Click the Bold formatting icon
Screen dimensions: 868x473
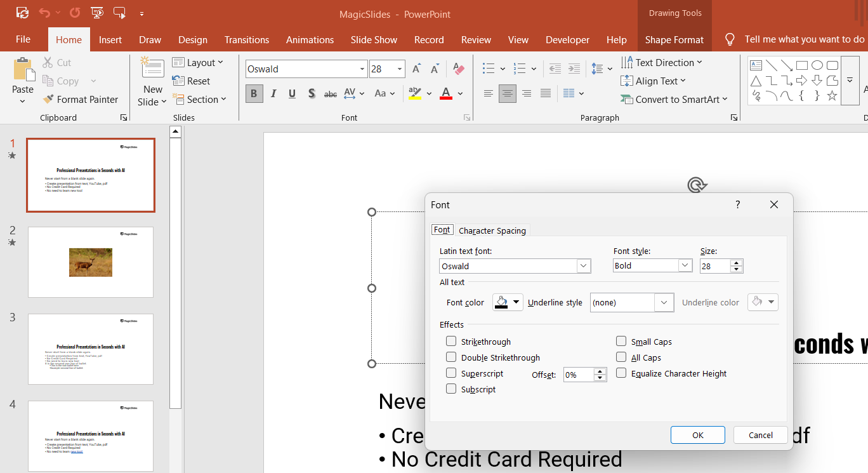pyautogui.click(x=254, y=93)
